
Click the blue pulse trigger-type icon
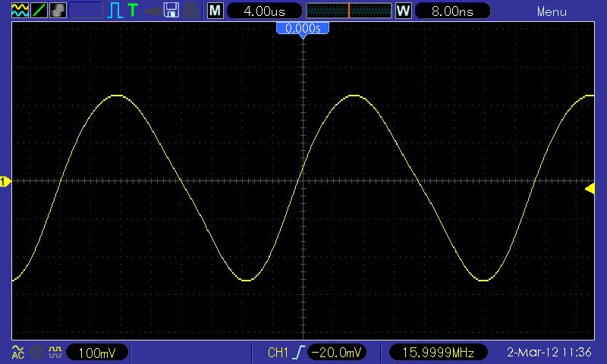[x=115, y=11]
